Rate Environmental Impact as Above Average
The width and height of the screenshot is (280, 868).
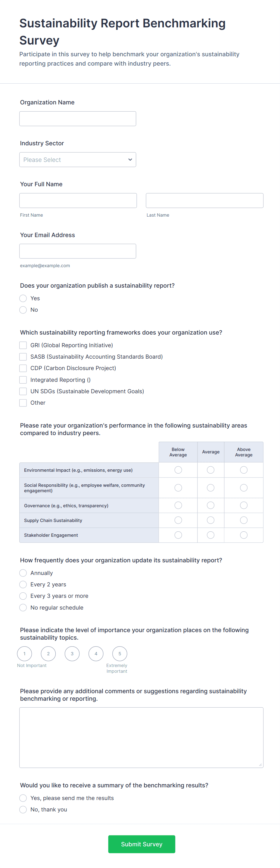pyautogui.click(x=244, y=470)
